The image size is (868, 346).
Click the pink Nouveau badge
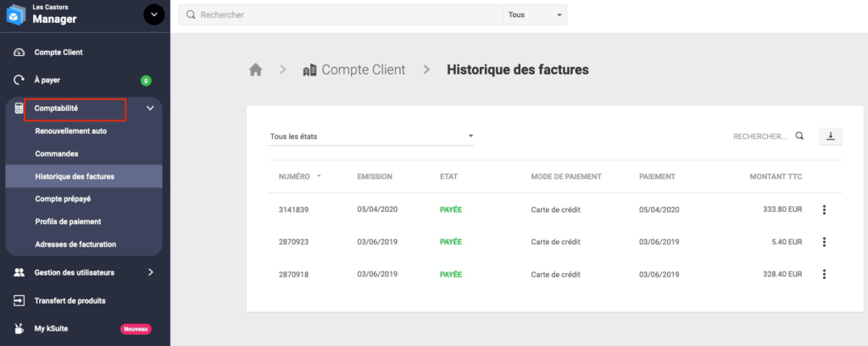click(x=136, y=329)
